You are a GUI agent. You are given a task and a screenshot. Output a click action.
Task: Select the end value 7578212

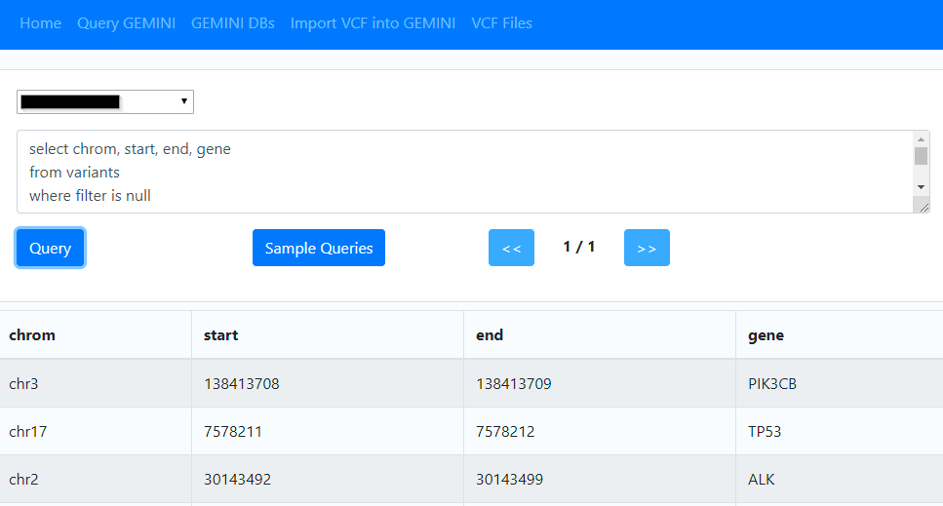[x=600, y=431]
